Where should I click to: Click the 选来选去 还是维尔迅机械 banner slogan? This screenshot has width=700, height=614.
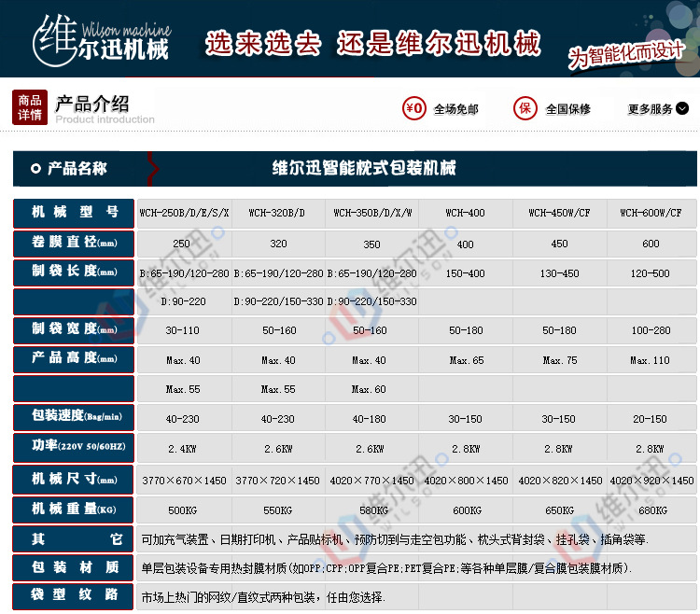pyautogui.click(x=372, y=43)
